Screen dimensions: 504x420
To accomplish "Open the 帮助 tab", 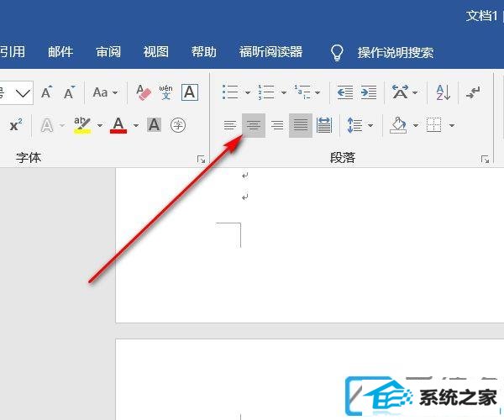I will 204,52.
